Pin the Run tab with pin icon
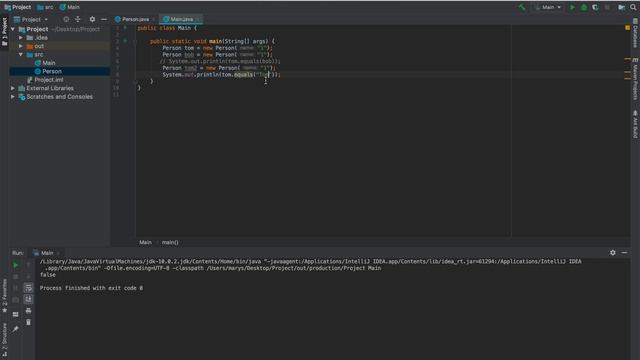The image size is (640, 360). tap(16, 329)
